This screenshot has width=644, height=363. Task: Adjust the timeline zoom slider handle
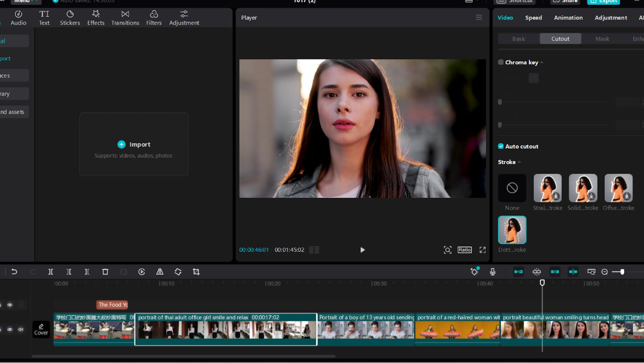click(622, 271)
